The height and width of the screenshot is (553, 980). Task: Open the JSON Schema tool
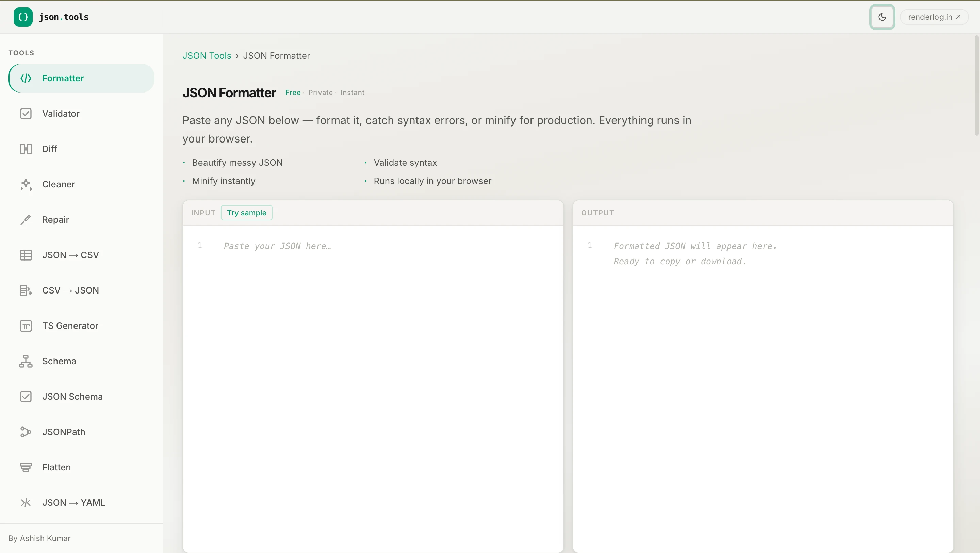pos(72,396)
